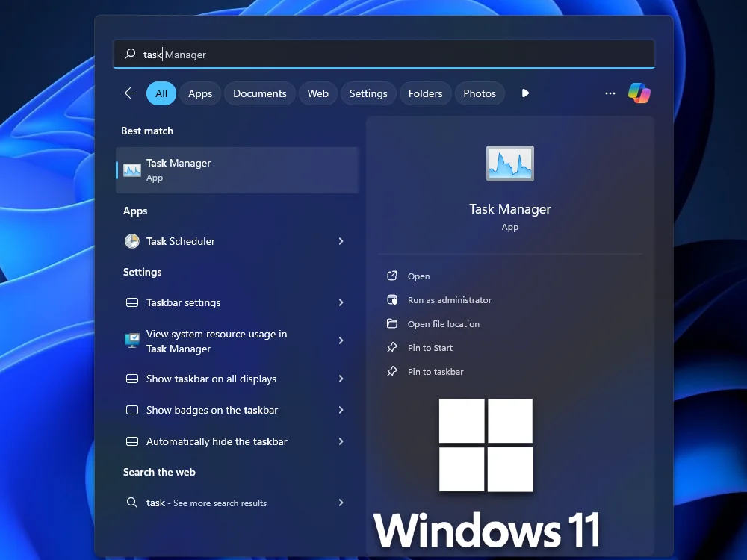Screen dimensions: 747x560
Task: Click the search magnifier icon in search box
Action: 130,54
